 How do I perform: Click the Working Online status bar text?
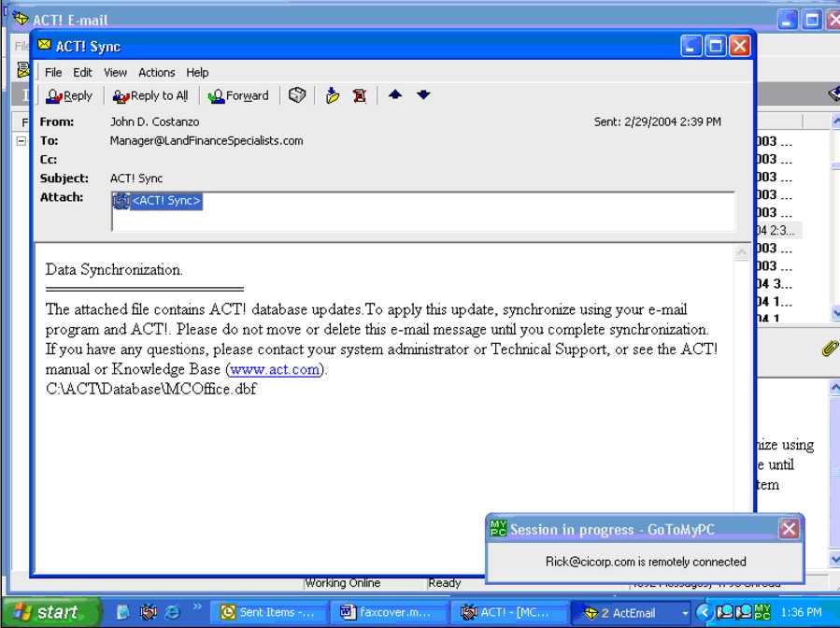pyautogui.click(x=342, y=583)
